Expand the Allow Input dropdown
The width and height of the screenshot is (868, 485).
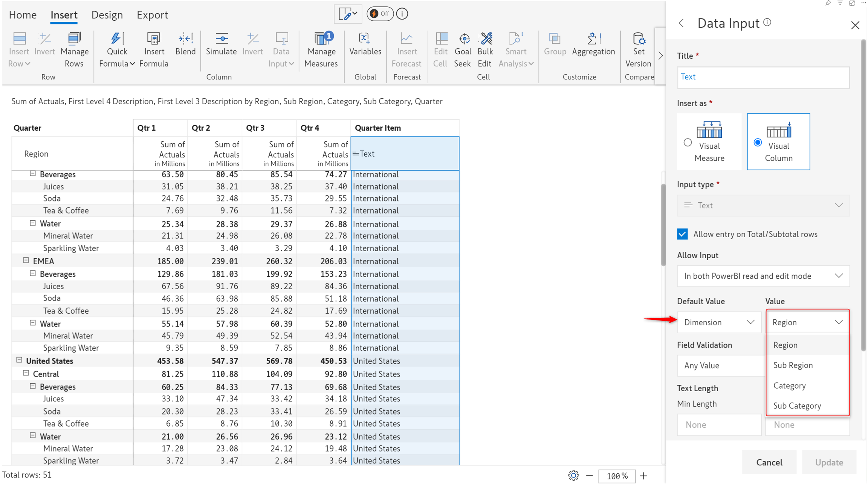[763, 276]
